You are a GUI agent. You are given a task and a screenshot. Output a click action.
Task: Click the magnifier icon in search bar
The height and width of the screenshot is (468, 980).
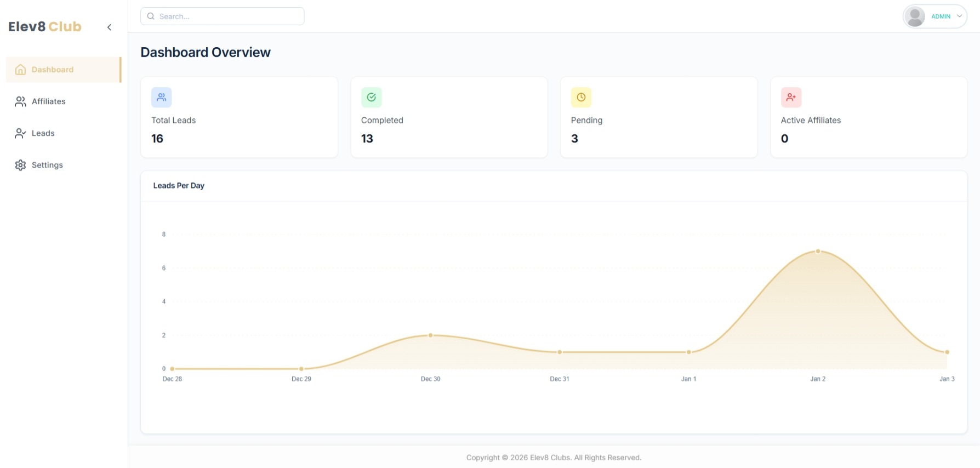pyautogui.click(x=151, y=16)
